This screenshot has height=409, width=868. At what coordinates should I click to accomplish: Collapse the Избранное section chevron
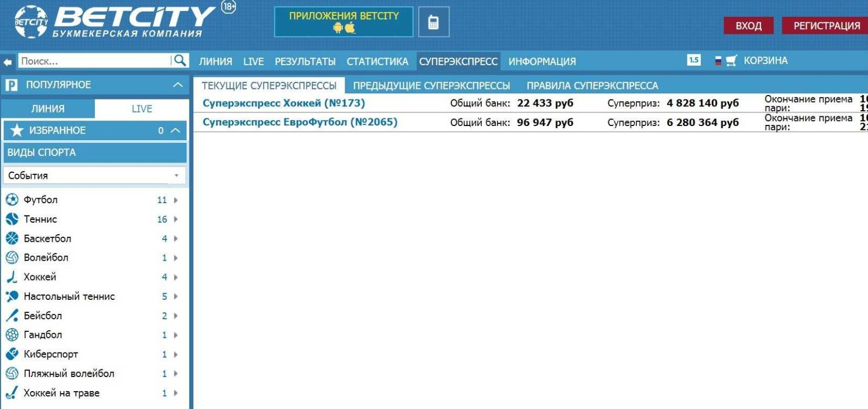(x=175, y=130)
